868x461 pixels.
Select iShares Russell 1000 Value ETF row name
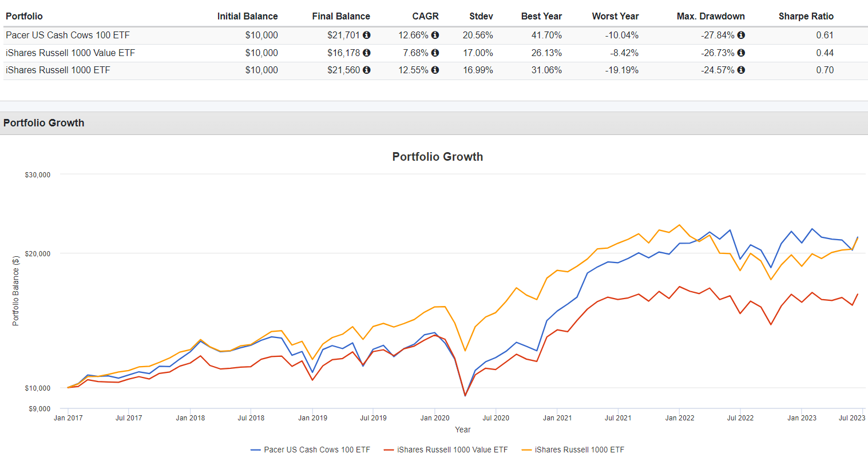click(70, 53)
